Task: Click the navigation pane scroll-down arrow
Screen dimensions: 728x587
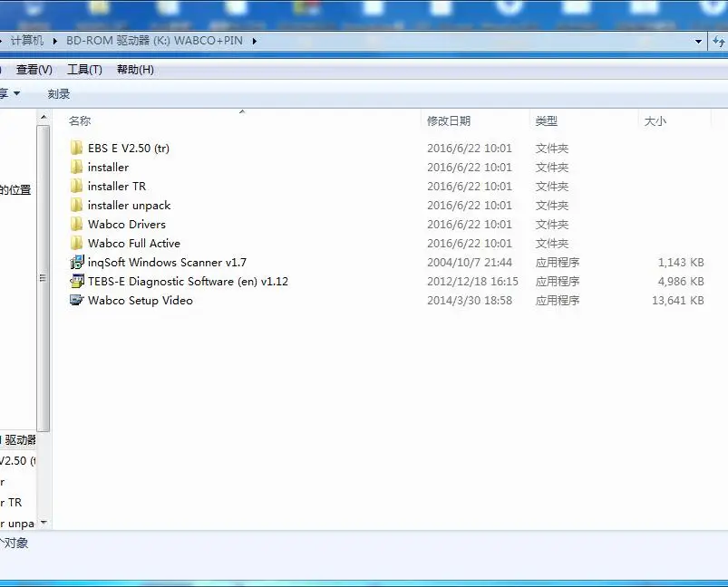Action: point(44,523)
